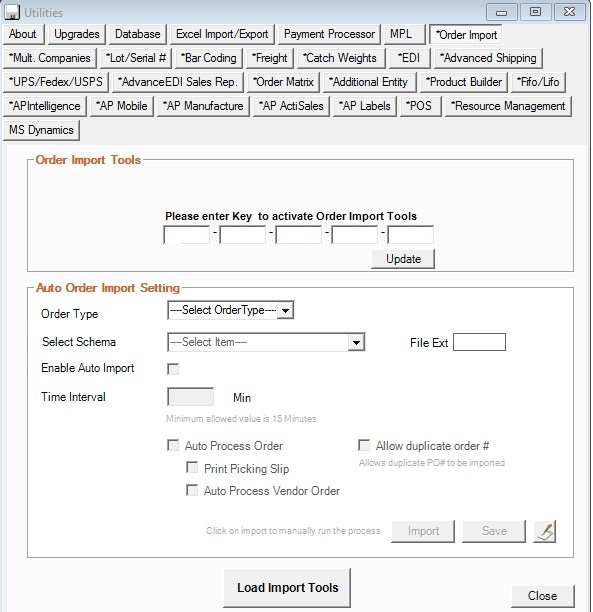This screenshot has height=612, width=593.
Task: Switch to the Database tab
Action: [x=138, y=34]
